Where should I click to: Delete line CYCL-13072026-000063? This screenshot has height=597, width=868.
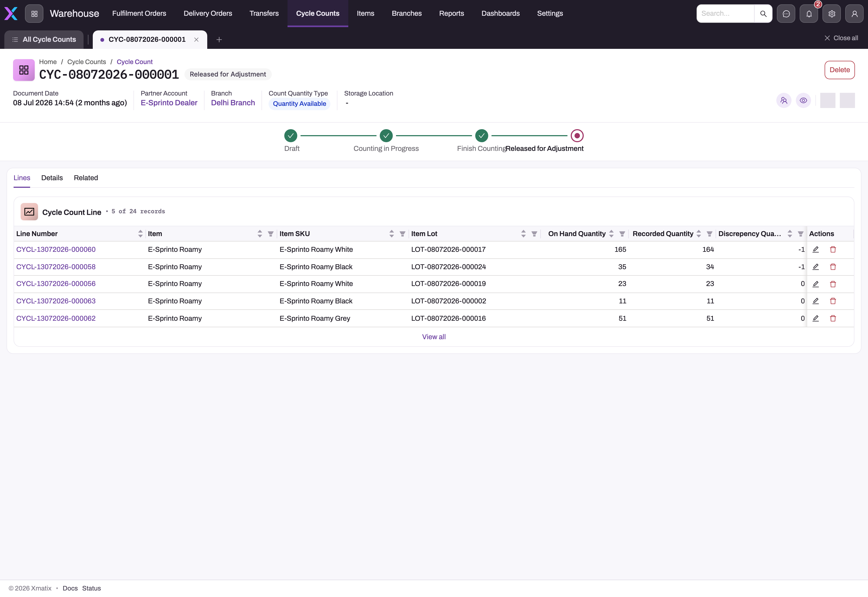[833, 301]
